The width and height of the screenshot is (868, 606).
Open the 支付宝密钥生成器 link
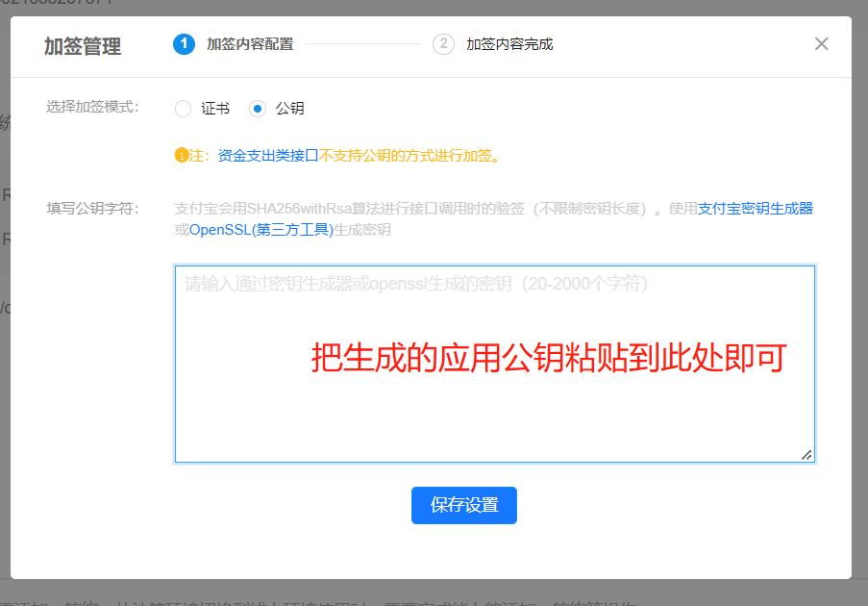pos(756,209)
